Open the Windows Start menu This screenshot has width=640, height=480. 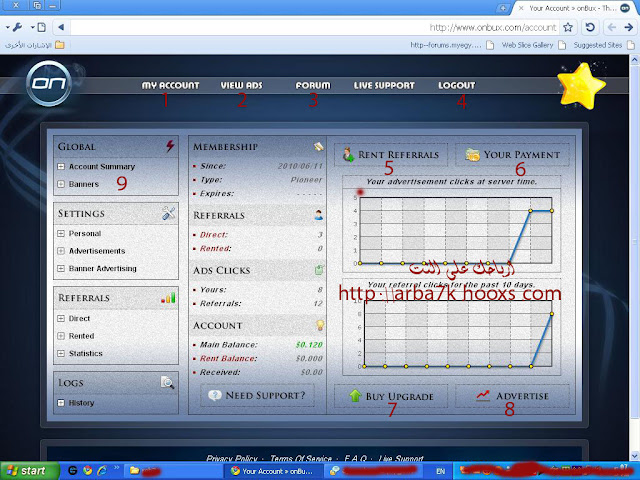point(29,471)
